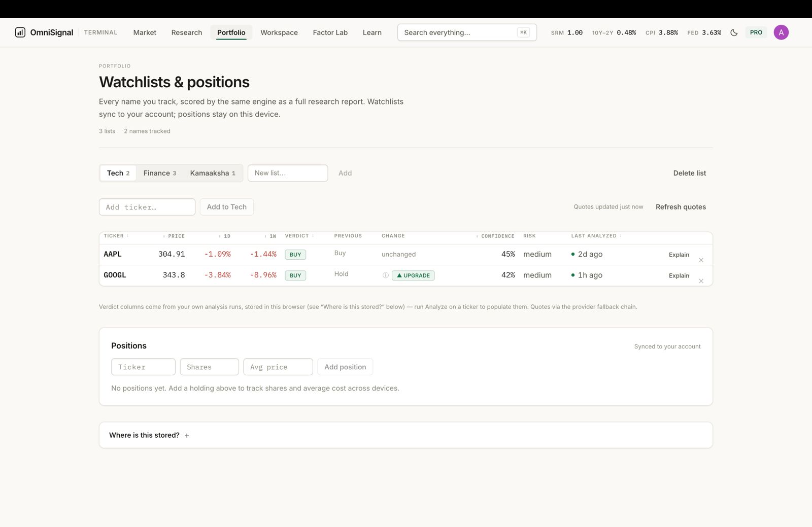Click the AAPL price 304.91
Screen dimensions: 812x527
pos(172,254)
